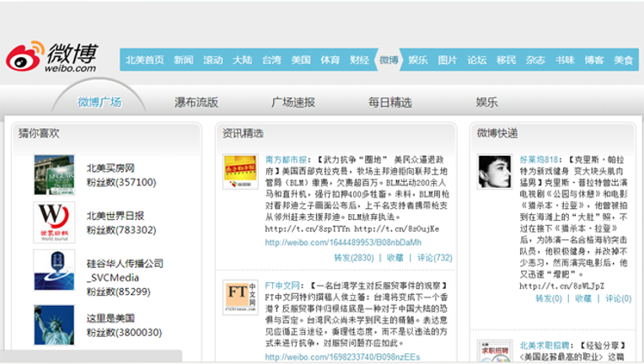Click 南方都市报 author link

286,159
